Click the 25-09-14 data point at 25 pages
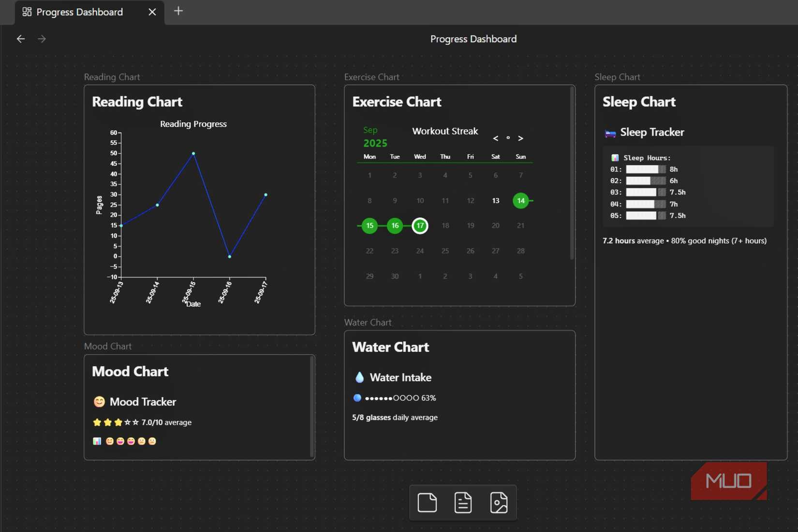The image size is (798, 532). coord(157,205)
